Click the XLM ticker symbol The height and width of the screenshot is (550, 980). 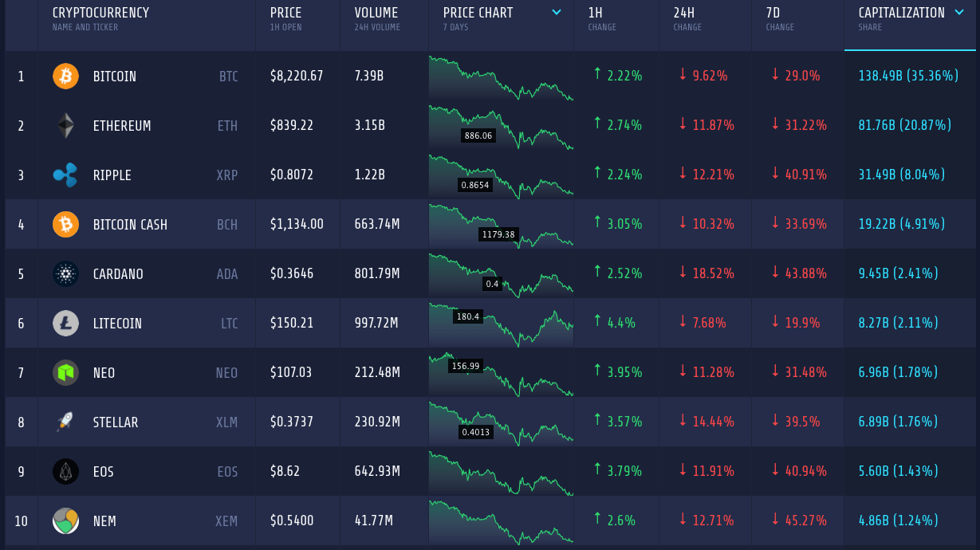tap(227, 422)
